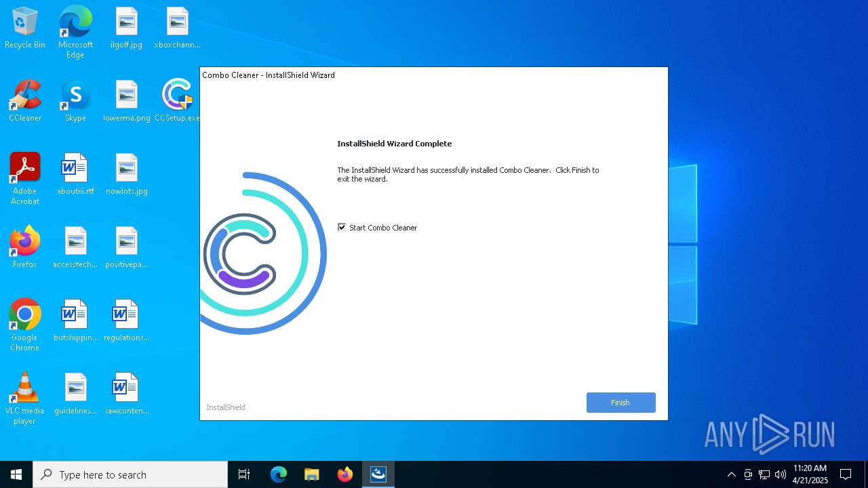Uncheck Start Combo Cleaner checkbox
Image resolution: width=868 pixels, height=488 pixels.
(x=342, y=228)
